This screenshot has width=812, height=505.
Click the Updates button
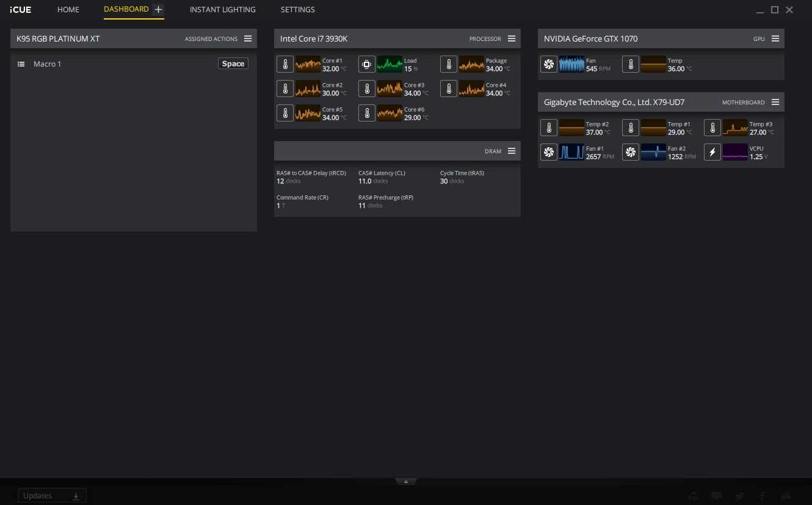(x=52, y=496)
